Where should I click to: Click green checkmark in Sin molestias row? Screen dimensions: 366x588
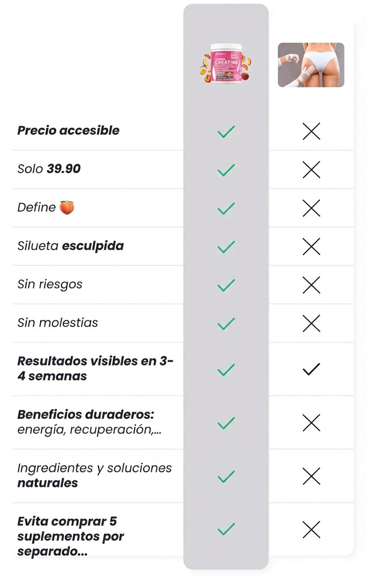click(226, 323)
